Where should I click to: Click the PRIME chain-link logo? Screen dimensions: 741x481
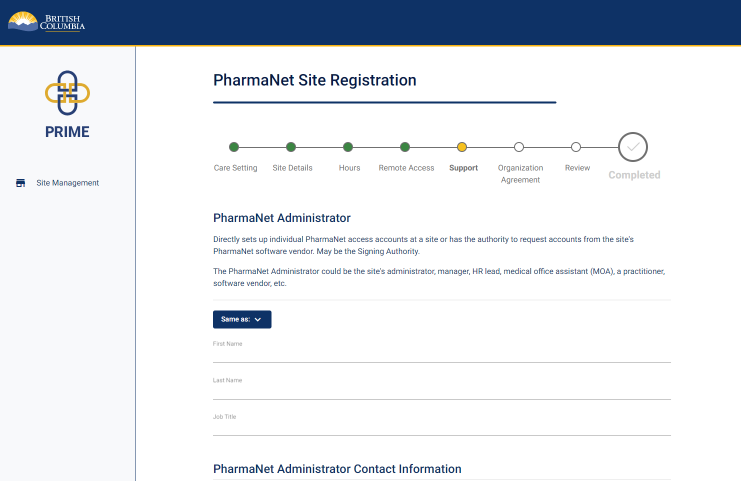[x=68, y=93]
